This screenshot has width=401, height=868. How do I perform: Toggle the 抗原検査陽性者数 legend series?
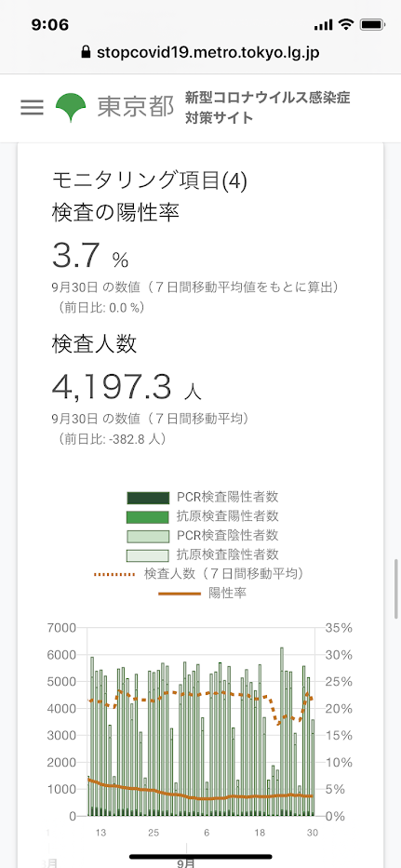coord(203,516)
